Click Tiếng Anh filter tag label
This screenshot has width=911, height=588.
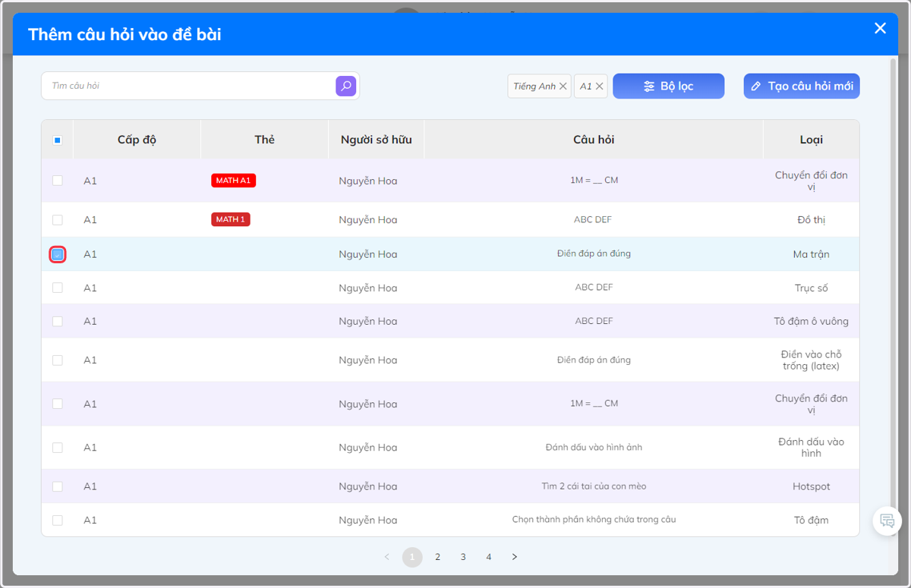[x=534, y=86]
